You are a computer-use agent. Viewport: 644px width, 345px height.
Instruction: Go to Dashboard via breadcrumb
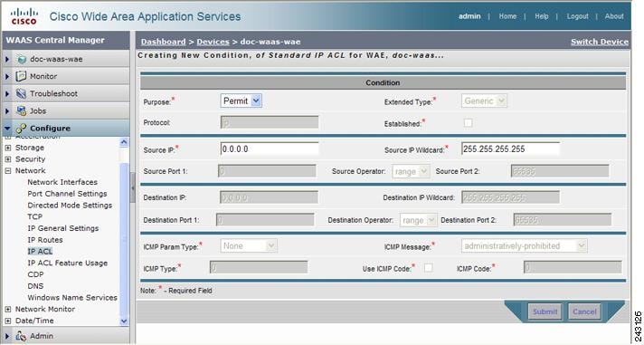(x=163, y=42)
